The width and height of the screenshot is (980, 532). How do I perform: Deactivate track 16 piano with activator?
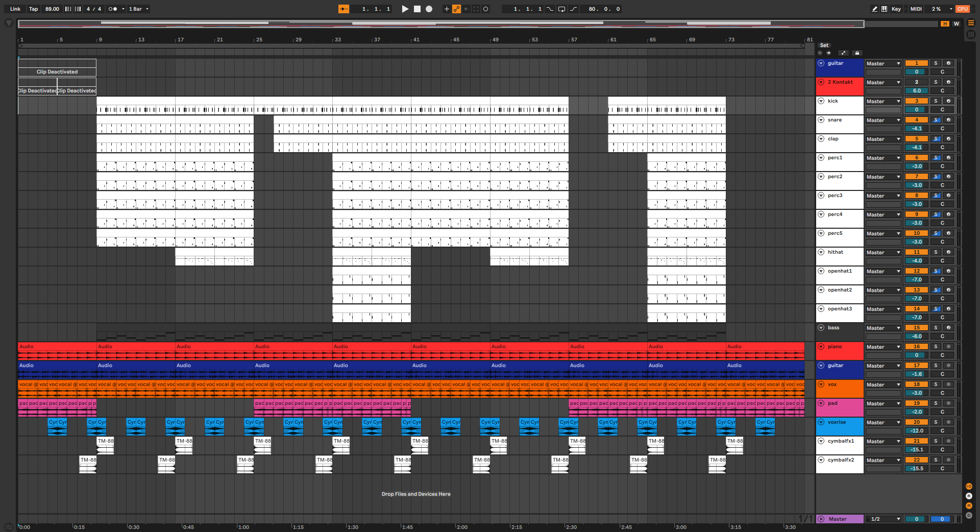(917, 347)
